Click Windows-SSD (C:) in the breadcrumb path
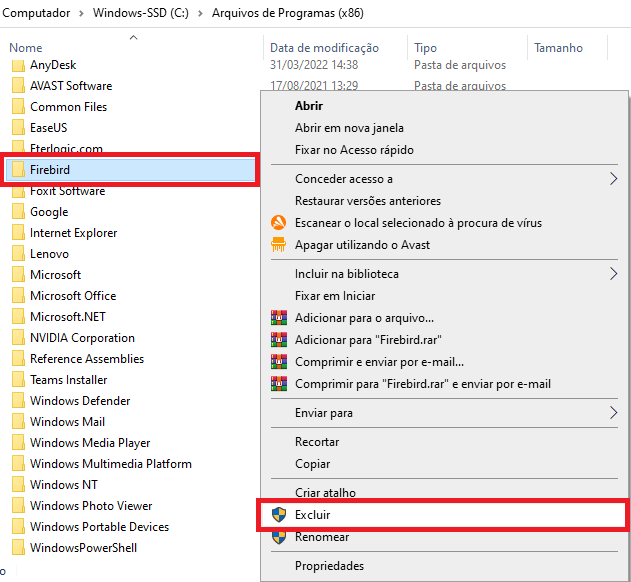This screenshot has width=631, height=582. [138, 14]
